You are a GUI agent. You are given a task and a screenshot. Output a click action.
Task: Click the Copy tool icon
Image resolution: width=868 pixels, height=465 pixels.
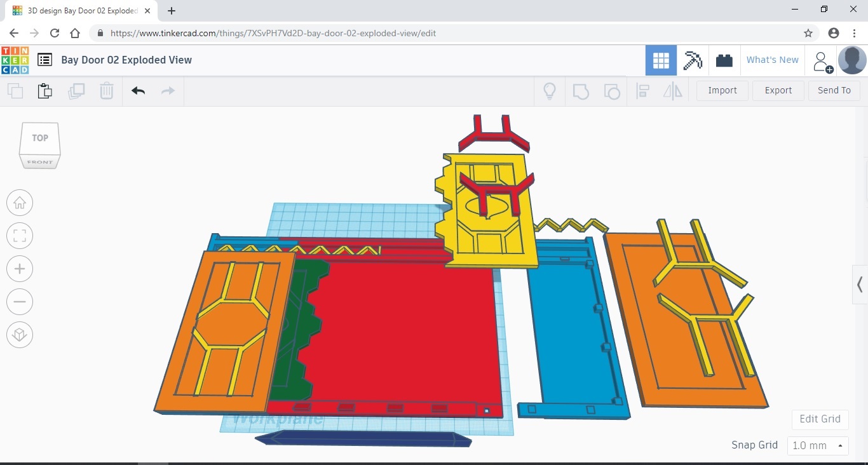pyautogui.click(x=15, y=91)
